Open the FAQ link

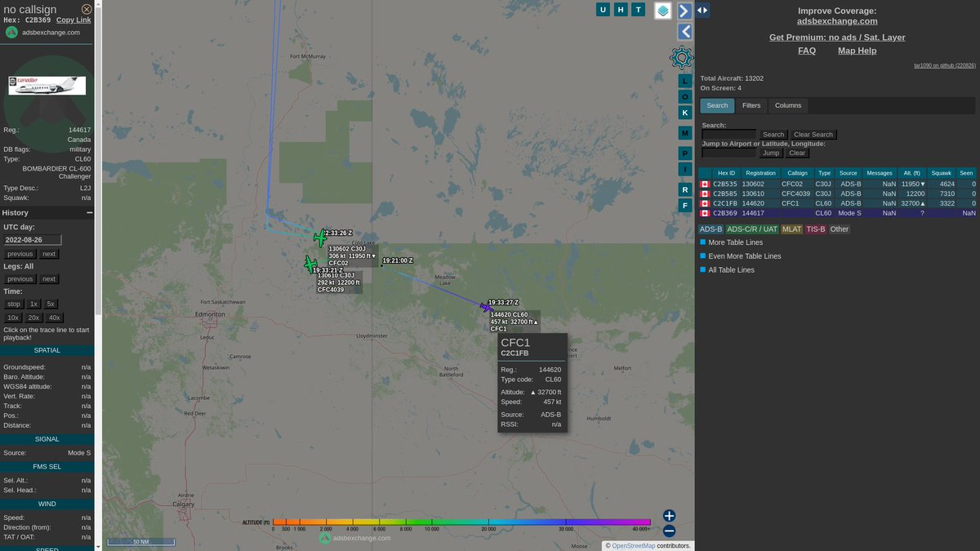click(807, 51)
